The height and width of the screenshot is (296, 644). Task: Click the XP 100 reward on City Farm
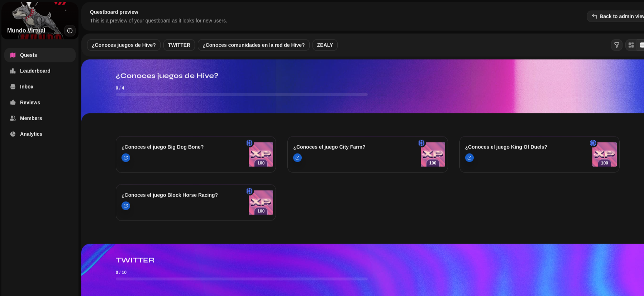[x=433, y=155]
